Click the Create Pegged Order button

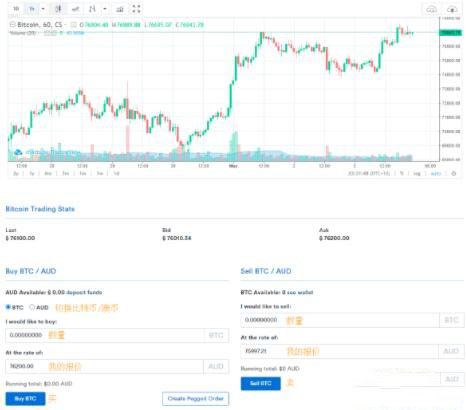tap(196, 399)
